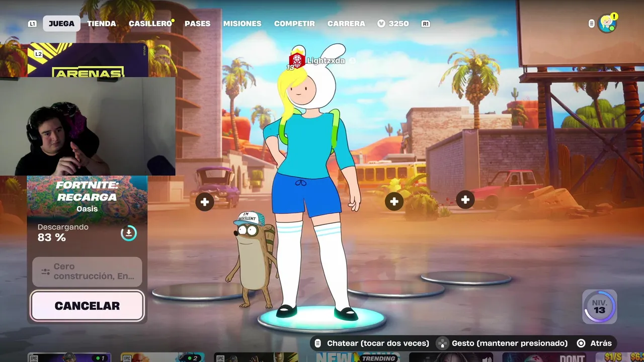644x362 pixels.
Task: Click the Atrás back button
Action: coord(601,343)
